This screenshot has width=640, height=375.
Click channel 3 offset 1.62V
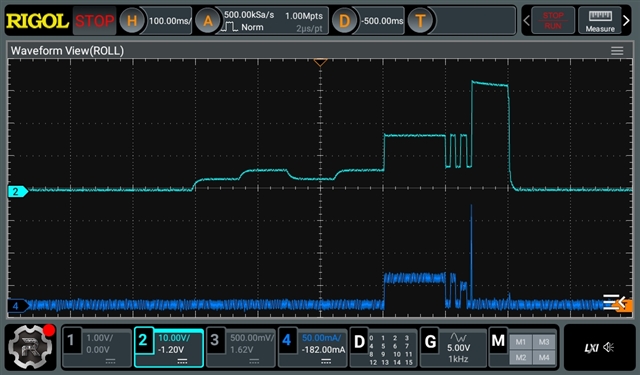point(241,350)
